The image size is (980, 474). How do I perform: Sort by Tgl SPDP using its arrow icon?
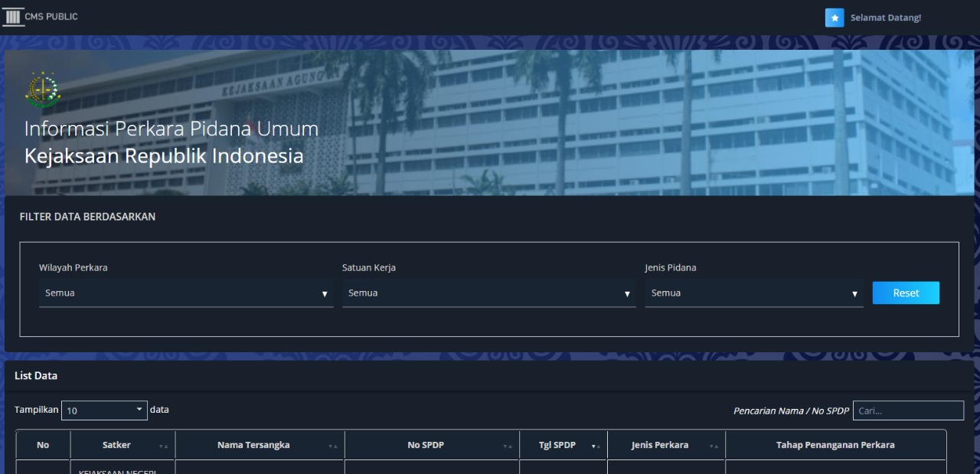point(596,446)
